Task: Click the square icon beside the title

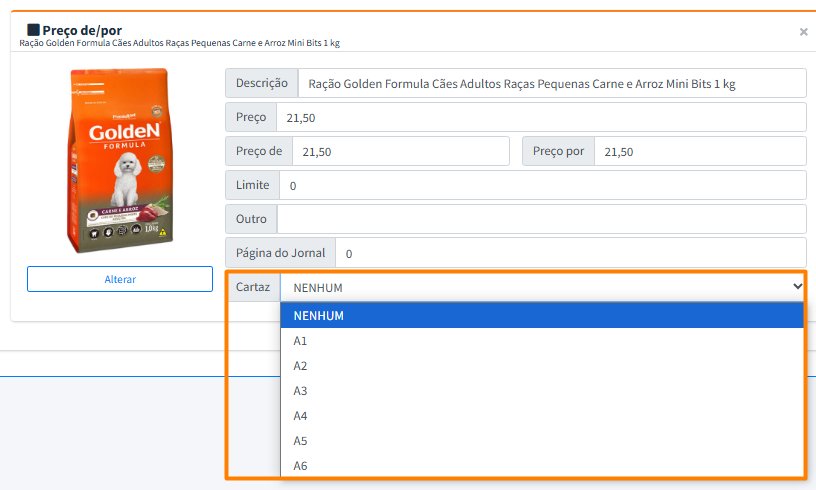Action: coord(33,30)
